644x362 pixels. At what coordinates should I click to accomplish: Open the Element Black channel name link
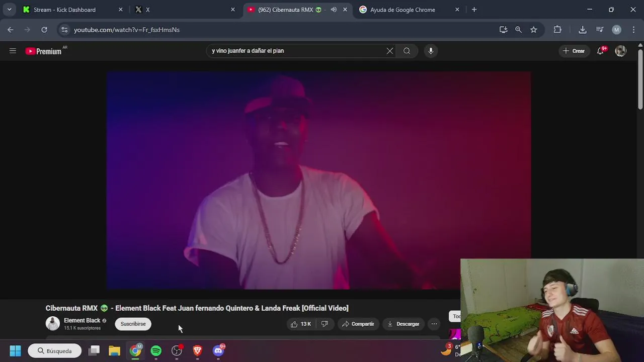tap(82, 320)
